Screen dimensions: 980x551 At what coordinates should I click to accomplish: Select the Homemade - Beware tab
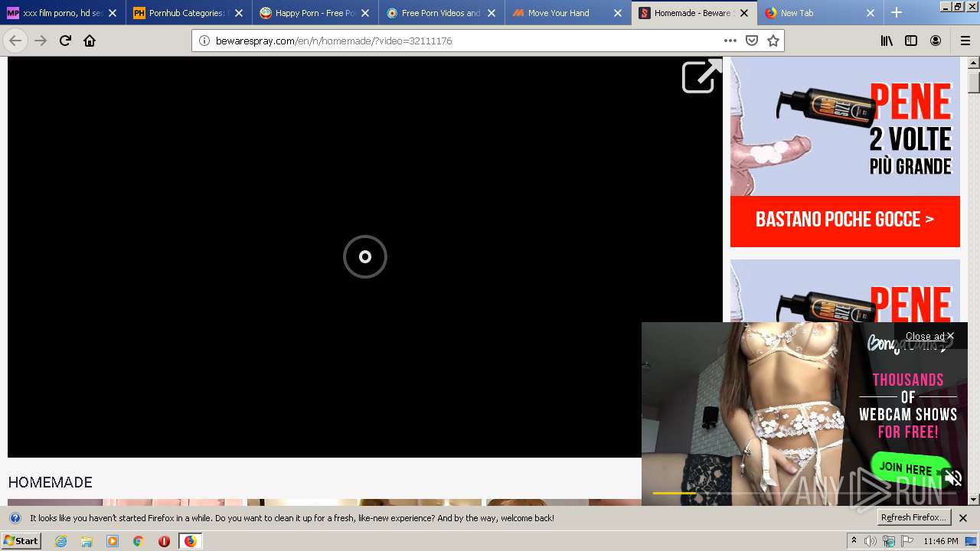pyautogui.click(x=694, y=13)
